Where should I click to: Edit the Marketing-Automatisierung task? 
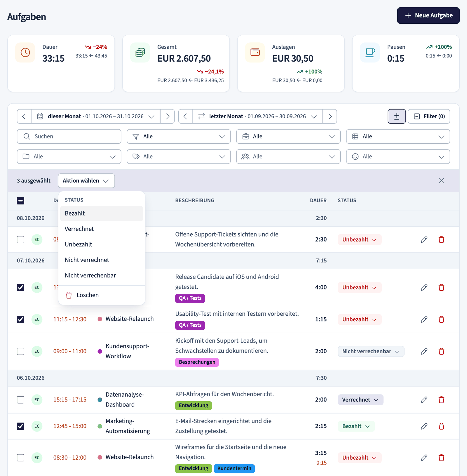pyautogui.click(x=424, y=426)
